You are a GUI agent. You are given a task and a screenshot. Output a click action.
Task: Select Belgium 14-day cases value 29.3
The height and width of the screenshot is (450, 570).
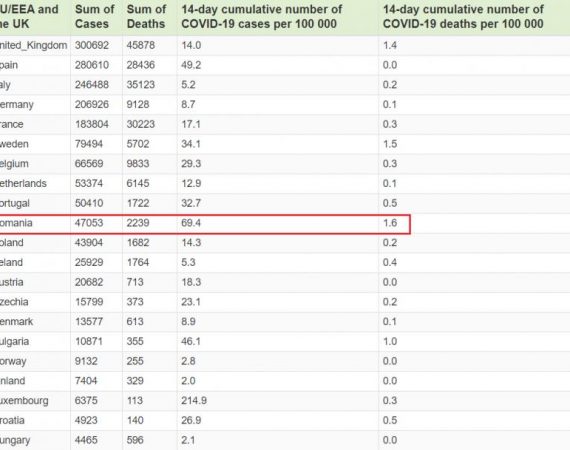tap(191, 164)
